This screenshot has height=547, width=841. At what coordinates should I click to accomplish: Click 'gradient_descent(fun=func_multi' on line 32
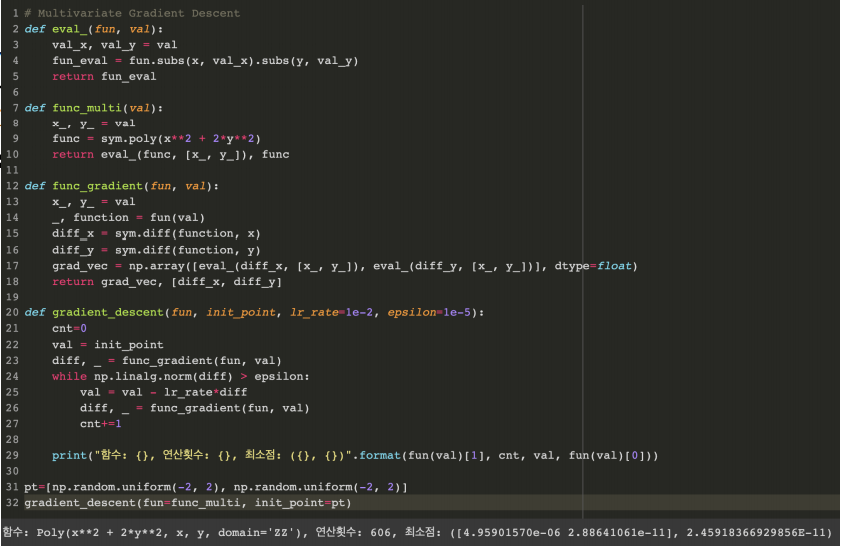(x=132, y=503)
